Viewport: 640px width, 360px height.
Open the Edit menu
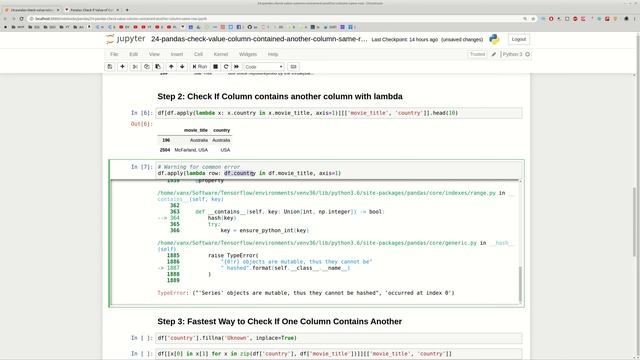click(x=133, y=54)
